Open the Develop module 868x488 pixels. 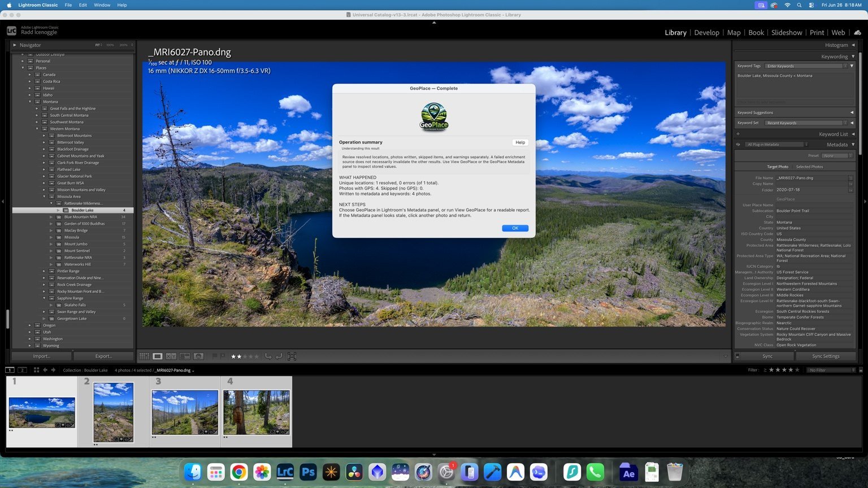click(706, 33)
